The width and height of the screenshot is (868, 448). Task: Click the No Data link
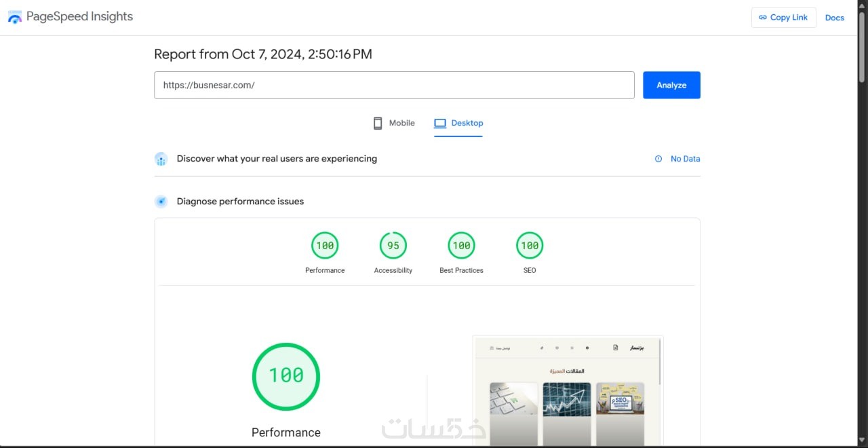tap(685, 159)
